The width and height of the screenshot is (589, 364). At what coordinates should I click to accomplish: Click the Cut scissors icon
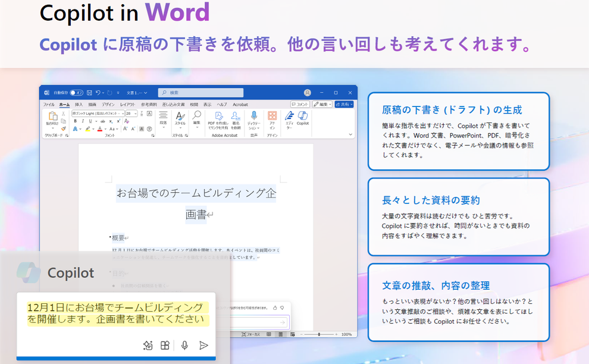click(x=64, y=114)
